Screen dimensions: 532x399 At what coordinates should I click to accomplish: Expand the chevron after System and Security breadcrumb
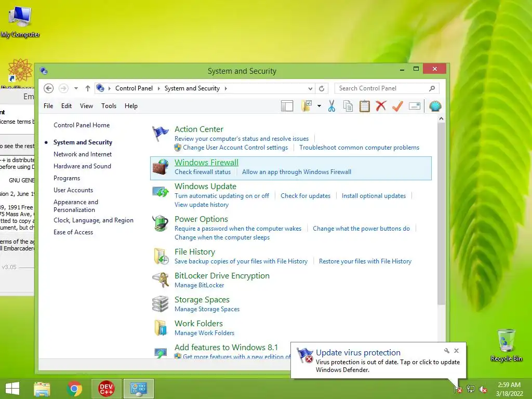point(225,88)
